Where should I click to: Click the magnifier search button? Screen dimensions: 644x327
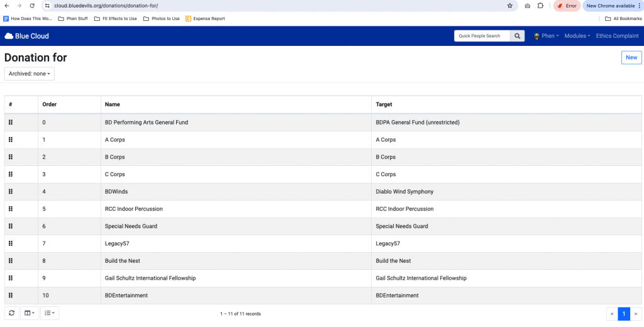click(518, 36)
